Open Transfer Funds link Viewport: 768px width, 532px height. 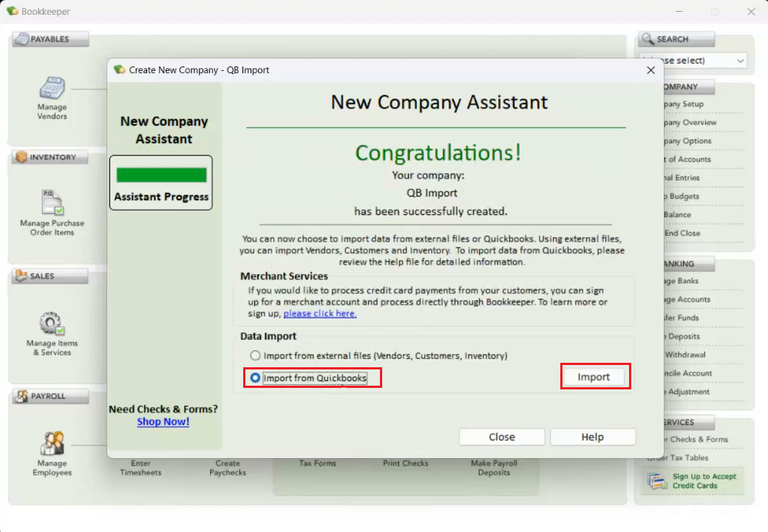(x=682, y=318)
